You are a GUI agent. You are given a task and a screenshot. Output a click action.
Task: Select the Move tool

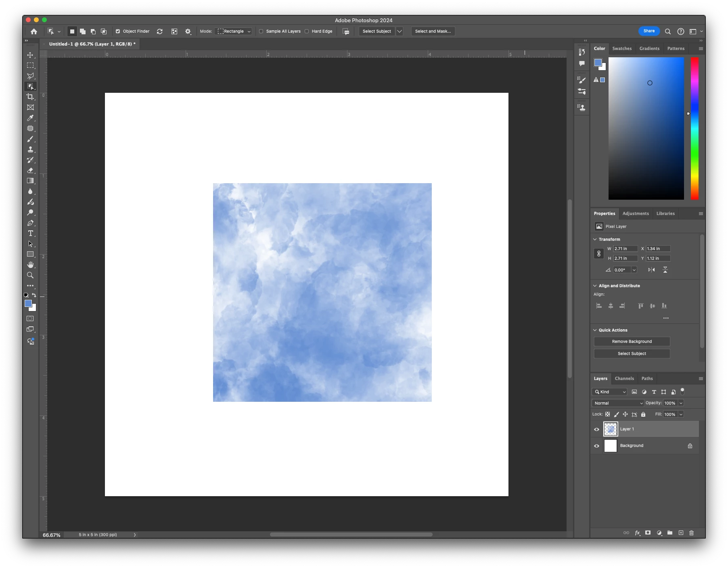[x=30, y=55]
